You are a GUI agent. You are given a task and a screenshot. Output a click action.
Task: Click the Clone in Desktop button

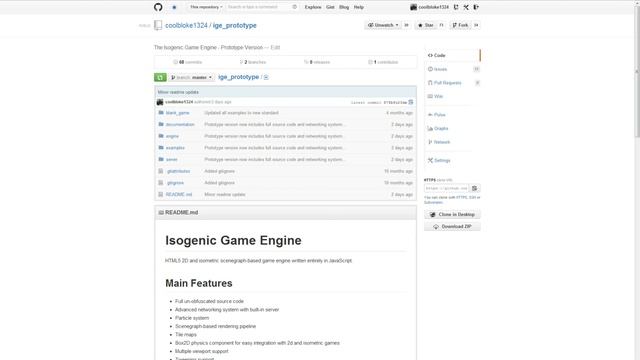pos(452,214)
